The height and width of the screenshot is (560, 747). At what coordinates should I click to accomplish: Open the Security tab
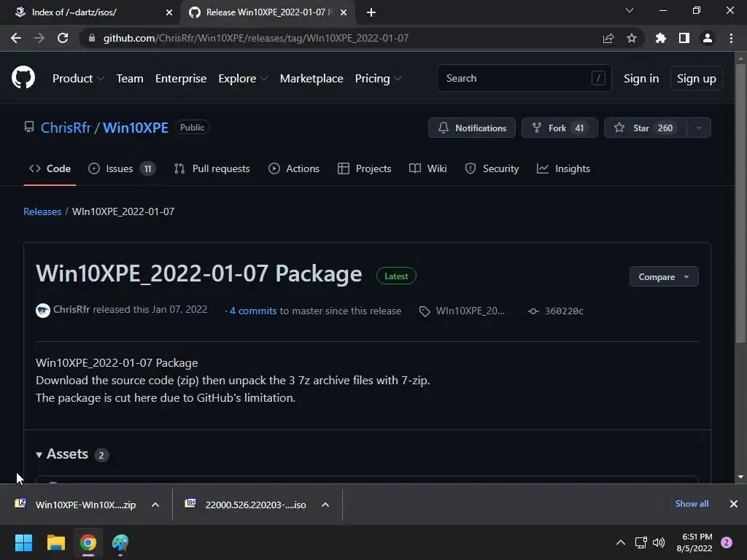492,168
